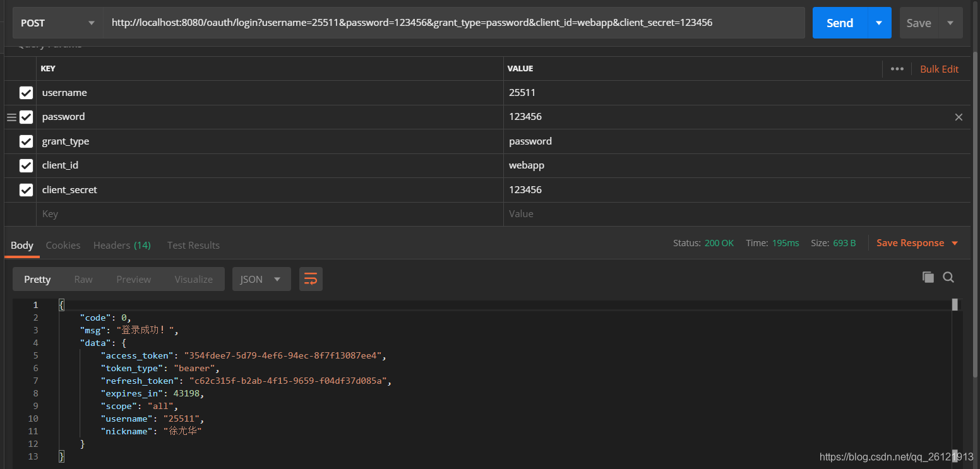Click the 195ms response time
Image resolution: width=980 pixels, height=469 pixels.
(786, 243)
